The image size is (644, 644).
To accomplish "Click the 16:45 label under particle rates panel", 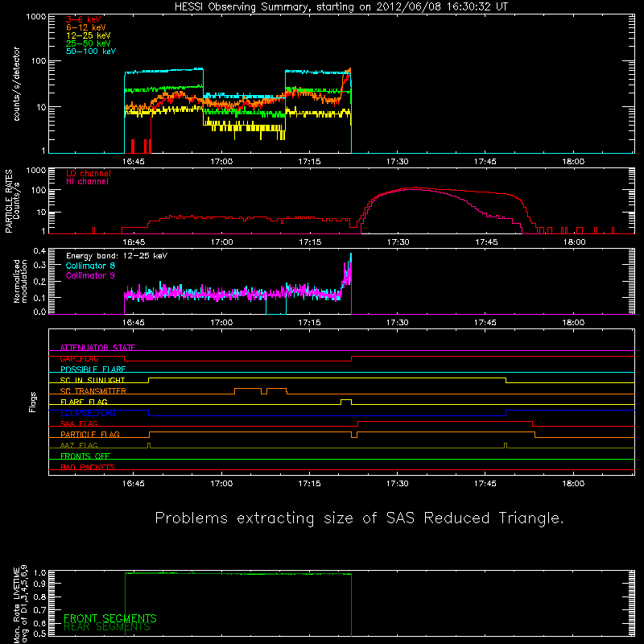I will [x=134, y=242].
